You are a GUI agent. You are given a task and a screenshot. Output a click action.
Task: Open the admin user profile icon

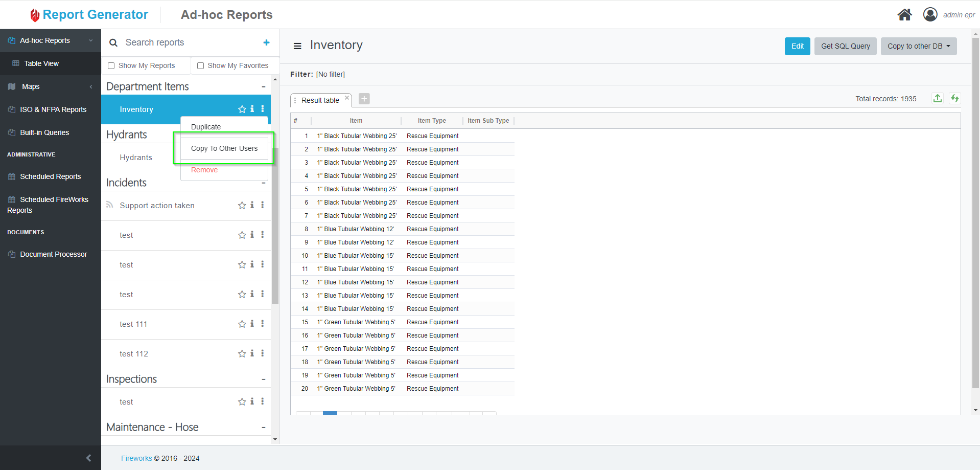tap(930, 14)
